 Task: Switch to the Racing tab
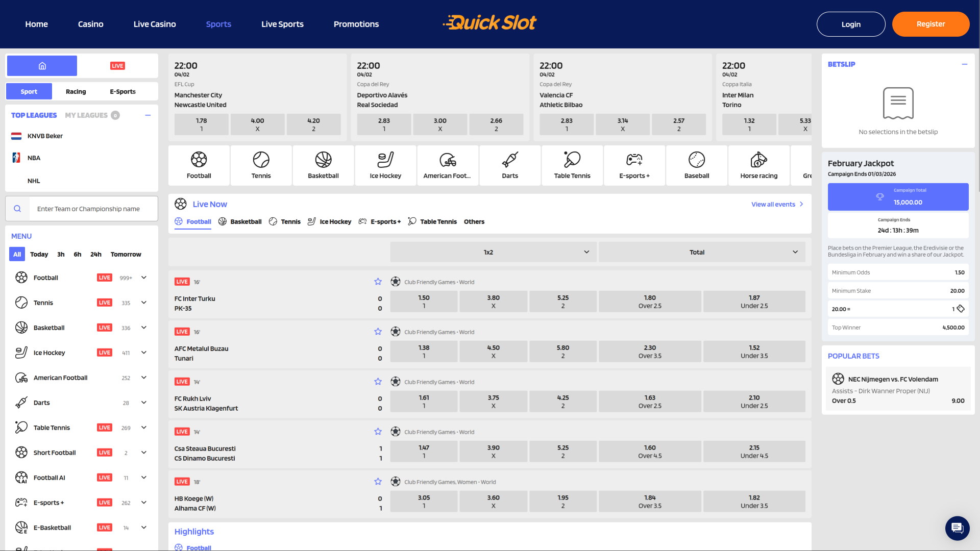76,91
